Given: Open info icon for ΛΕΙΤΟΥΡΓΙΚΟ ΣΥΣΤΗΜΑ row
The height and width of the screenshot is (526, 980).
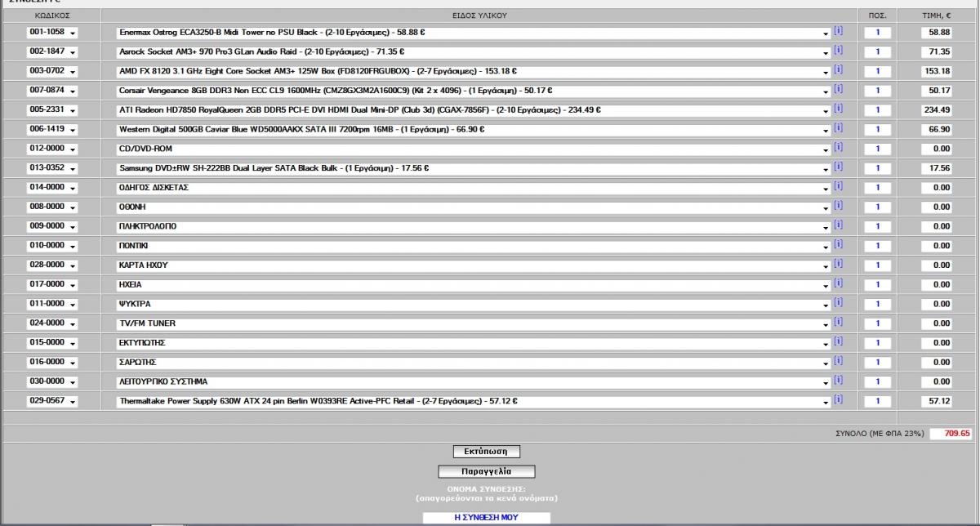Looking at the screenshot, I should [838, 381].
